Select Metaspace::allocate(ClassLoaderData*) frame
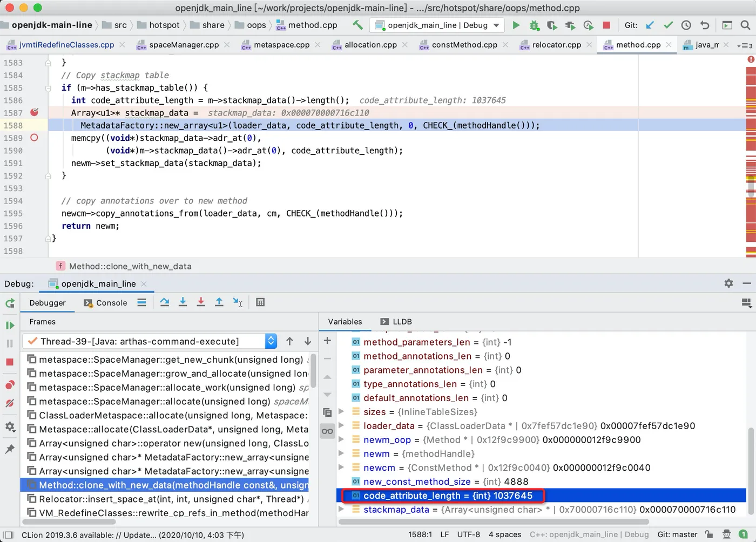Image resolution: width=756 pixels, height=542 pixels. pyautogui.click(x=166, y=429)
